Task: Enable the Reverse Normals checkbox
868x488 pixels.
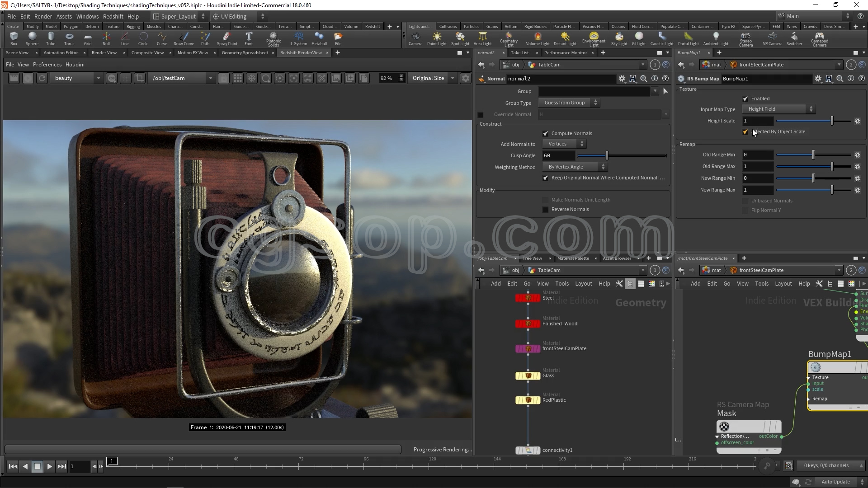Action: (546, 210)
